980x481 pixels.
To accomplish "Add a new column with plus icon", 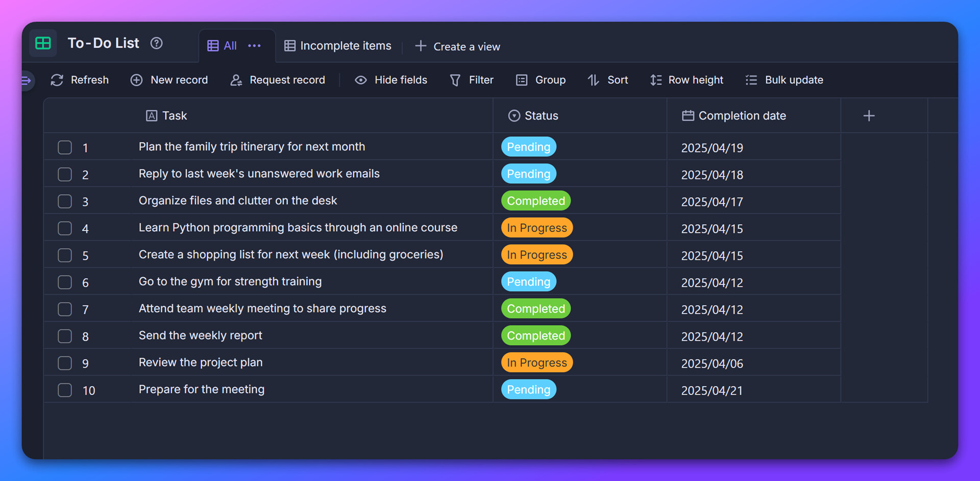I will [869, 116].
